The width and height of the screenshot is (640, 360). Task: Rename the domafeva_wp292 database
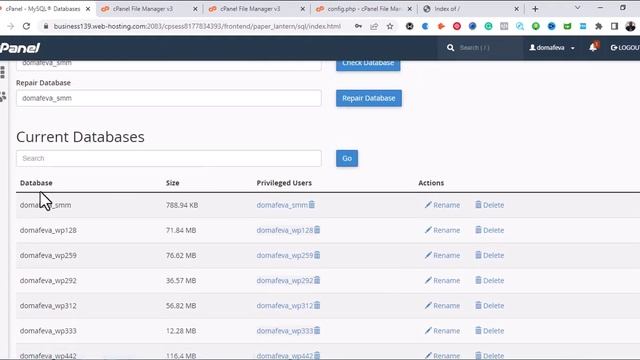click(x=442, y=280)
